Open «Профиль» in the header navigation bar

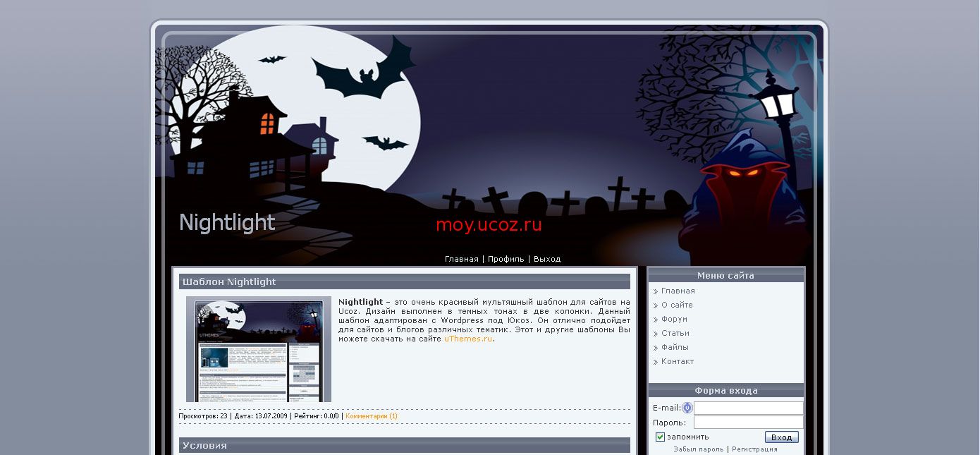point(506,259)
